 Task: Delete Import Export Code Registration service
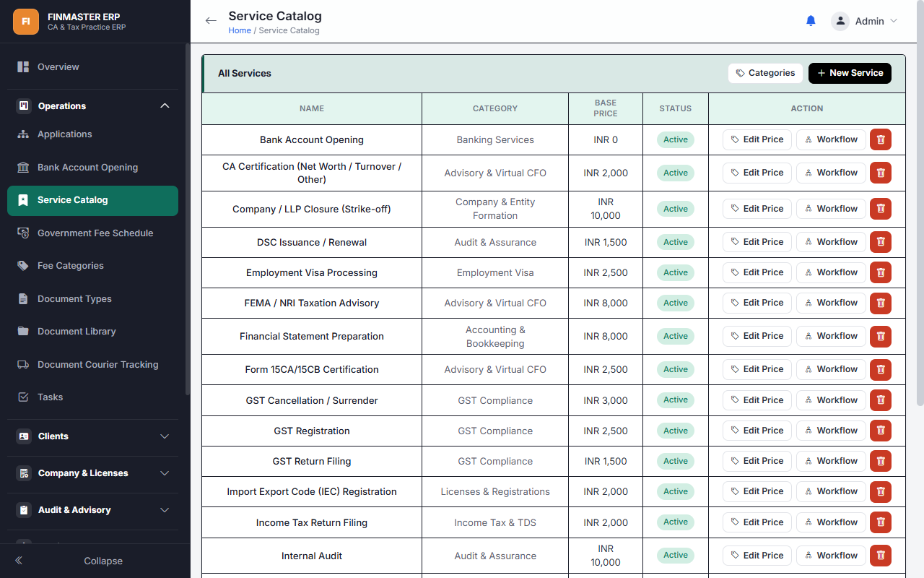(881, 491)
